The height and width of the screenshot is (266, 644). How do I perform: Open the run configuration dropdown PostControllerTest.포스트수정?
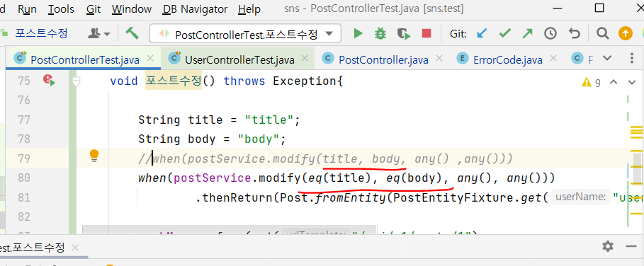coord(246,34)
